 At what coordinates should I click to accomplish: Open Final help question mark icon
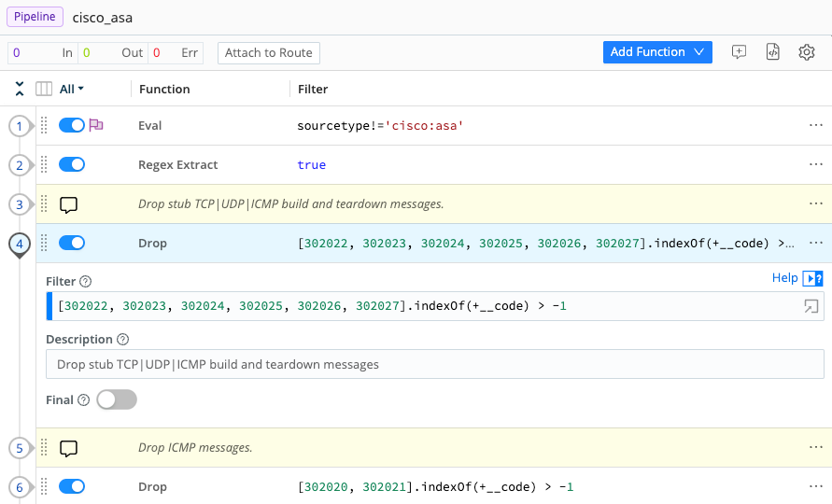pos(83,400)
